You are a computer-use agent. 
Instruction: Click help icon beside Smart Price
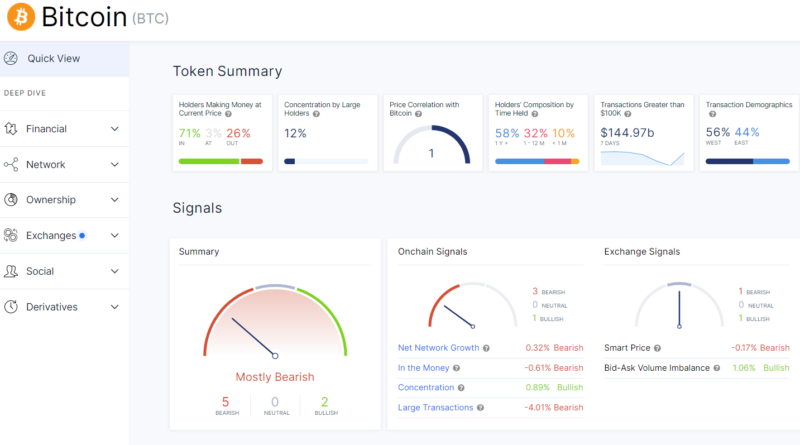(657, 348)
